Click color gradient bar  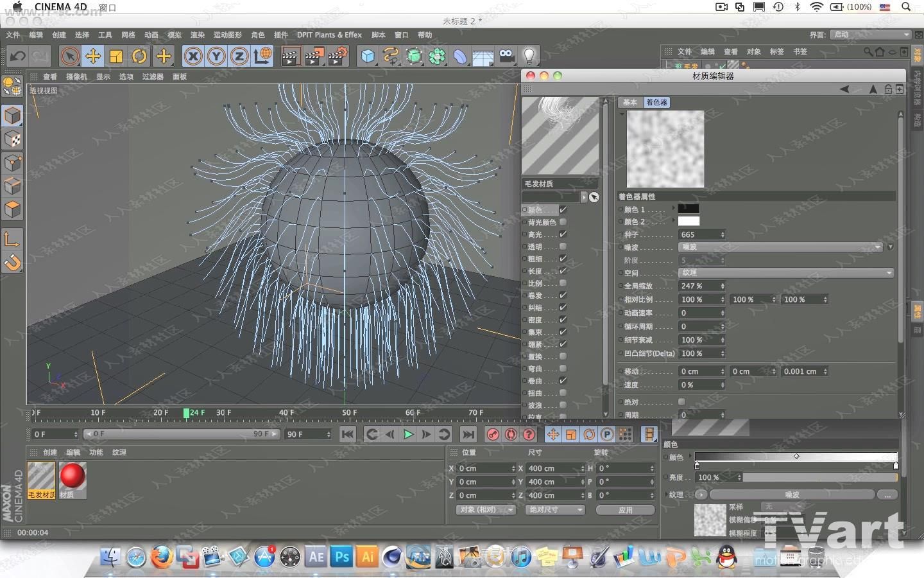coord(796,457)
